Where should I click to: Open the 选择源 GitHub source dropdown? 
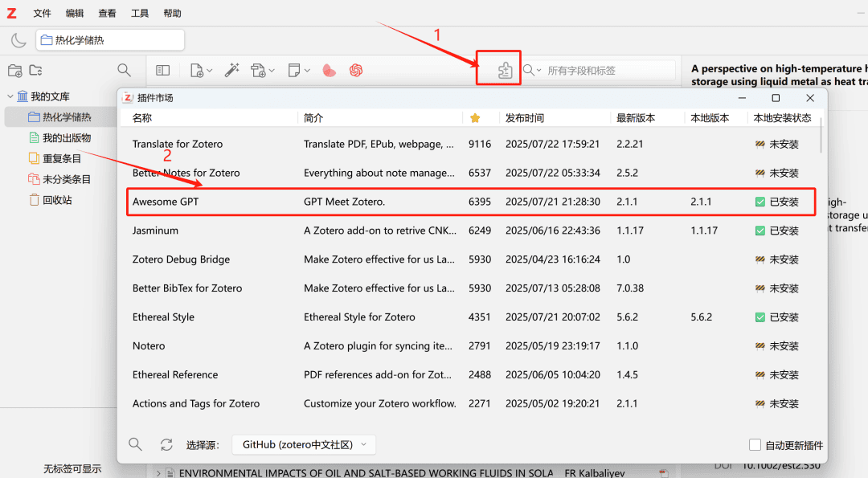pos(304,443)
